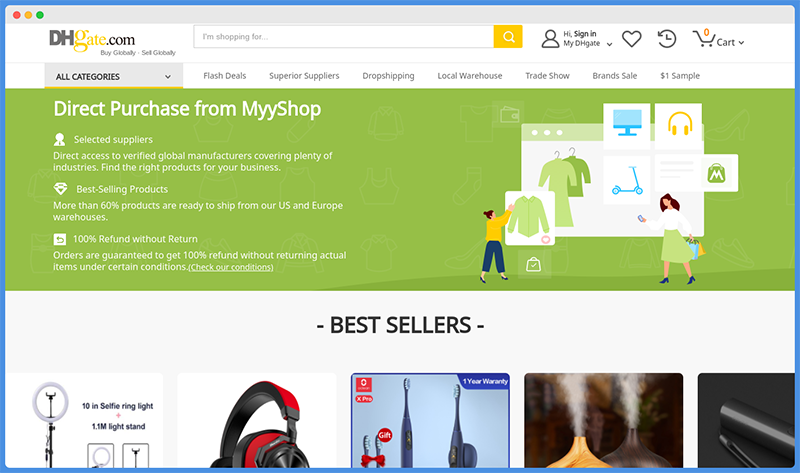The width and height of the screenshot is (800, 473).
Task: Expand the Cart dropdown chevron
Action: point(741,43)
